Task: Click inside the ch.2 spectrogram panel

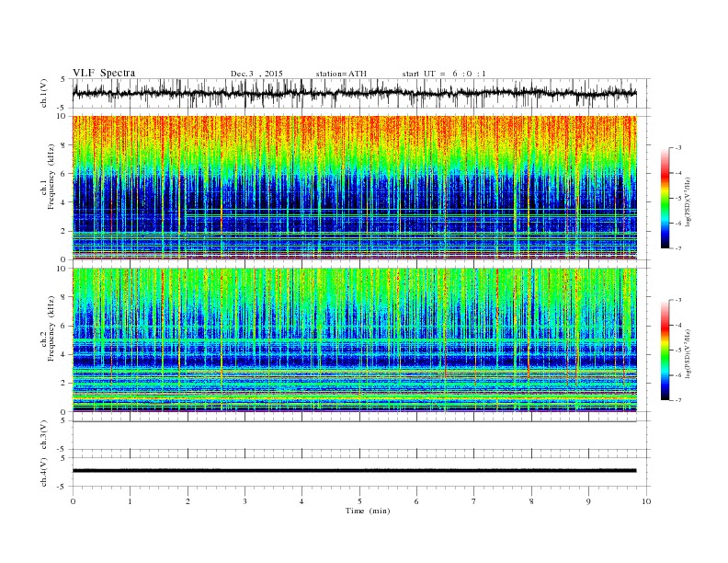Action: 354,340
